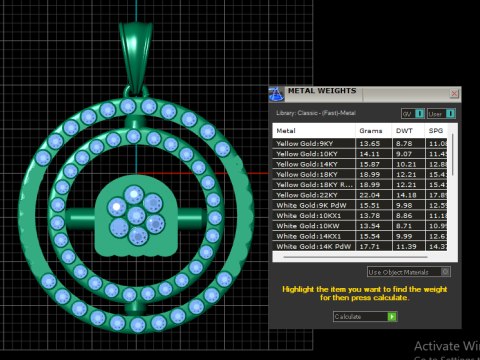Sort by the Metal column header
This screenshot has height=360, width=480.
(314, 131)
